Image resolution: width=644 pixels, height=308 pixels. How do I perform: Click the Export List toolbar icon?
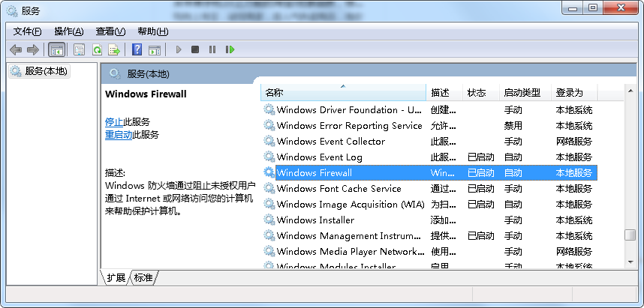coord(114,50)
